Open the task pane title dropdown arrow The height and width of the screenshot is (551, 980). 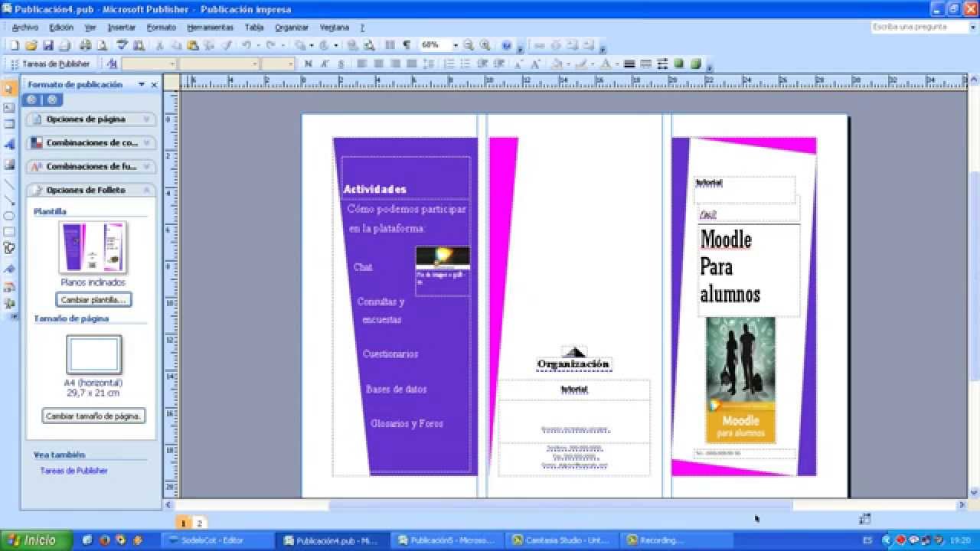pyautogui.click(x=142, y=85)
